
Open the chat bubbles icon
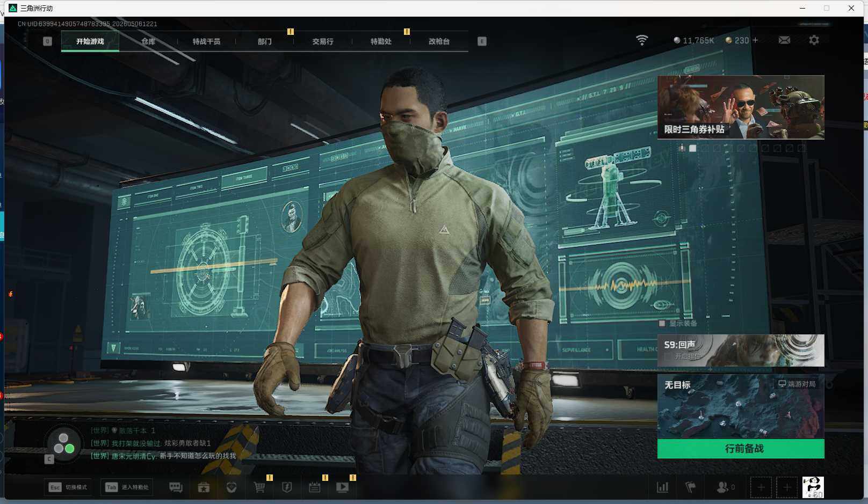tap(176, 487)
